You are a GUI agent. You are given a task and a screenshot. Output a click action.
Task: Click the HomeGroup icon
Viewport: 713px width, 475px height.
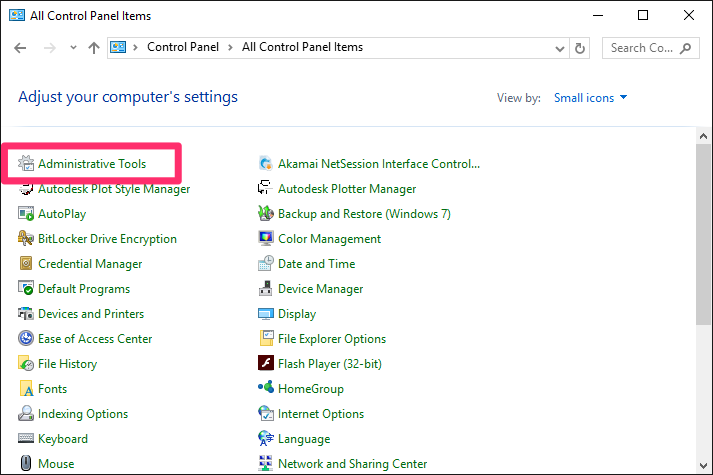(x=266, y=387)
